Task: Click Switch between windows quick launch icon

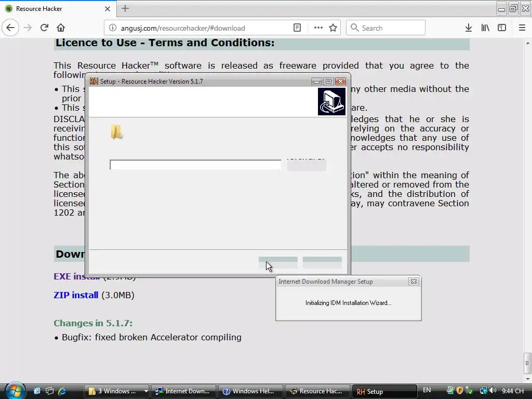Action: [49, 391]
